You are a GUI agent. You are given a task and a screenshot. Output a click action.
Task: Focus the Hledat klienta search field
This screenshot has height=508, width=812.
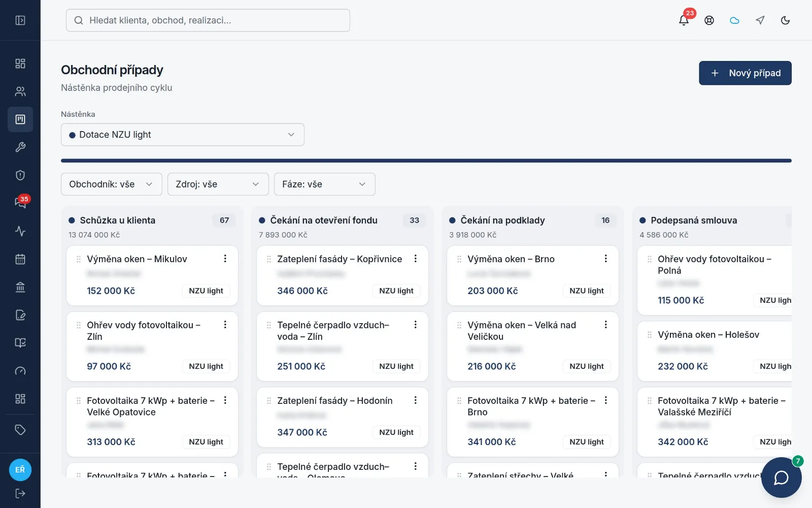click(208, 20)
